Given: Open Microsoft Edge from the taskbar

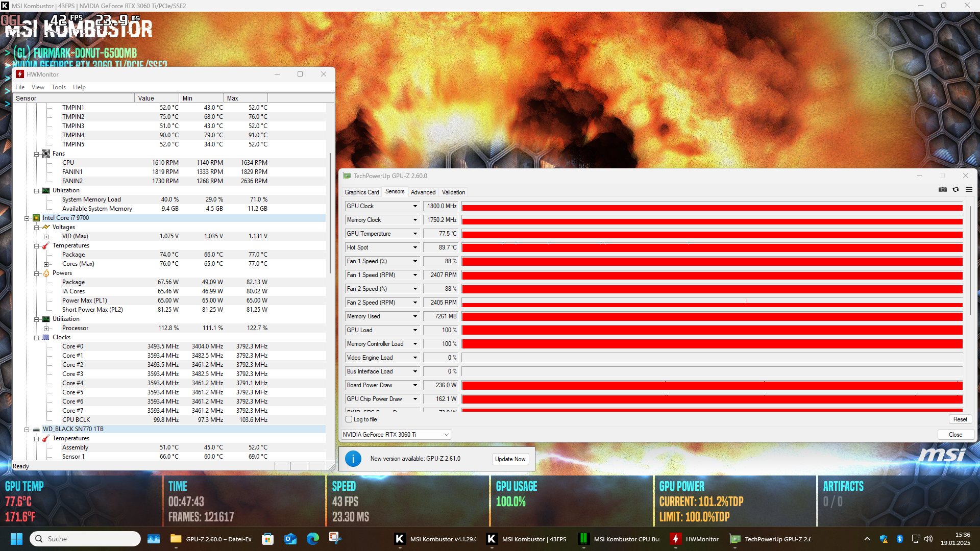Looking at the screenshot, I should (312, 539).
